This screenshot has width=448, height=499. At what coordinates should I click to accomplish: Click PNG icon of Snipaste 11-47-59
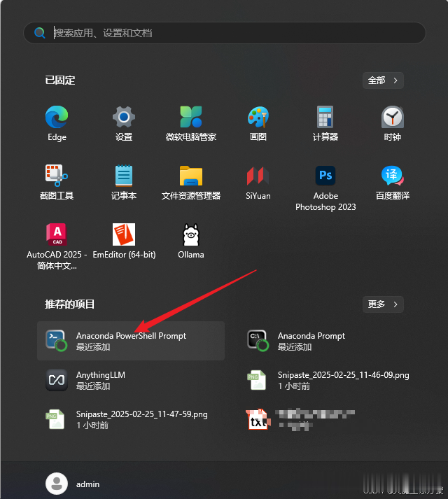pos(55,419)
